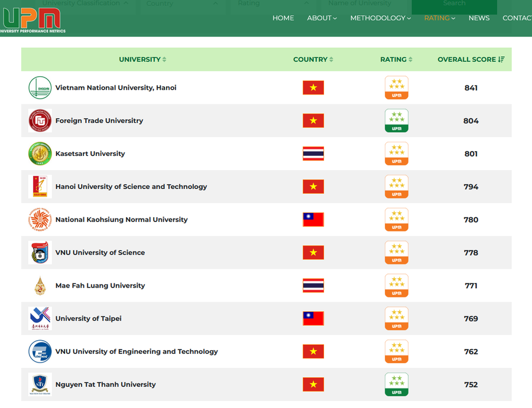Click the green Search button

tap(454, 5)
